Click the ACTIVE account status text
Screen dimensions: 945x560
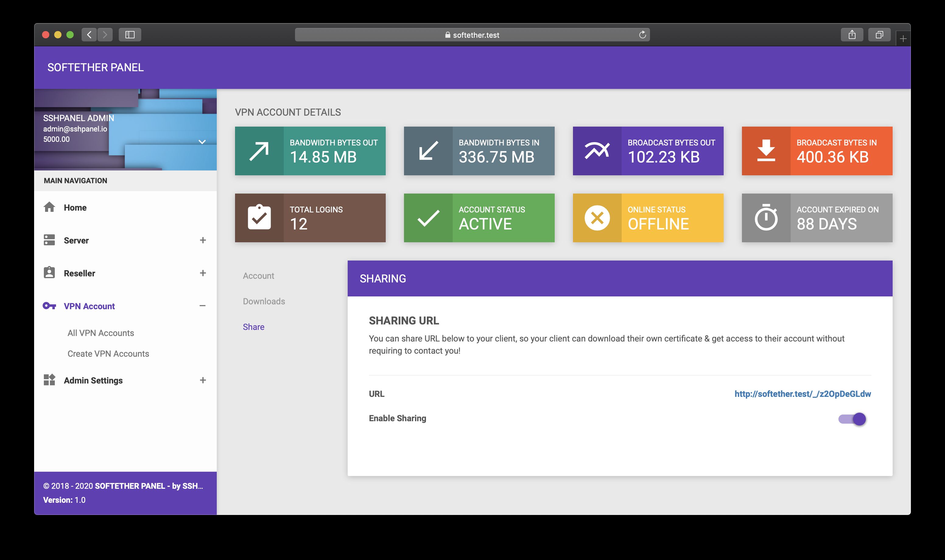485,224
